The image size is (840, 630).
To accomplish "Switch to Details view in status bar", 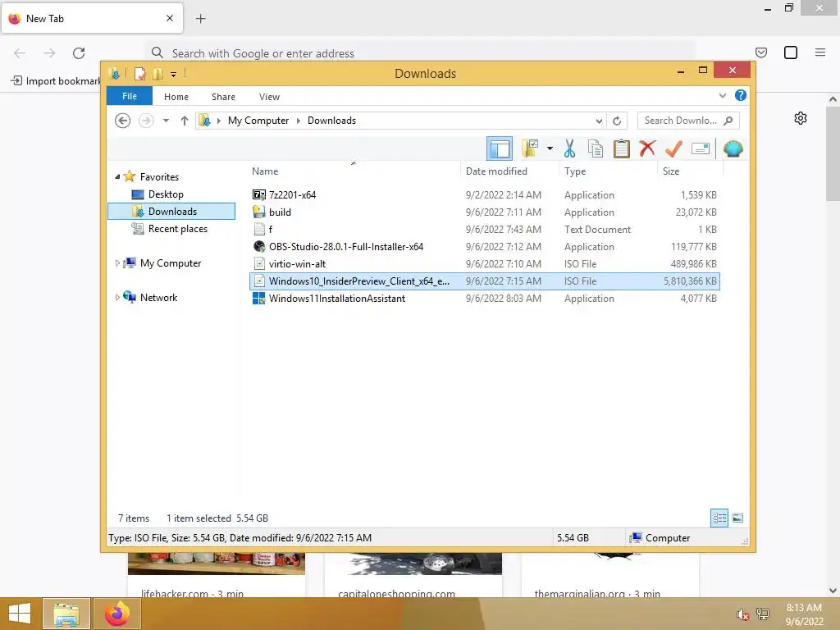I will click(719, 518).
